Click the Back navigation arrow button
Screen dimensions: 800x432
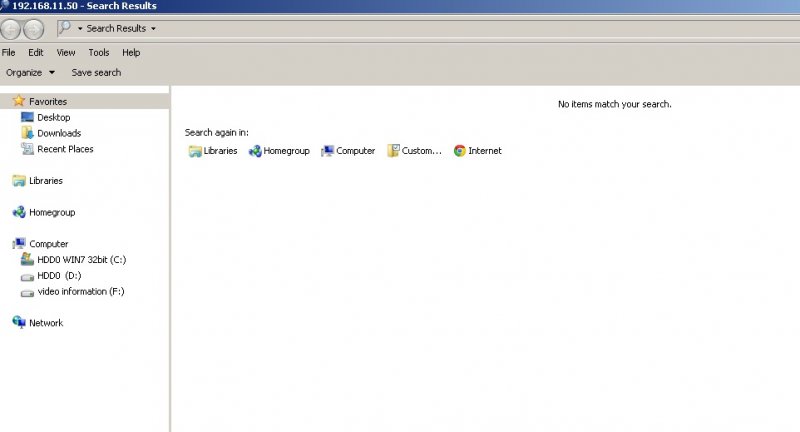tap(10, 29)
